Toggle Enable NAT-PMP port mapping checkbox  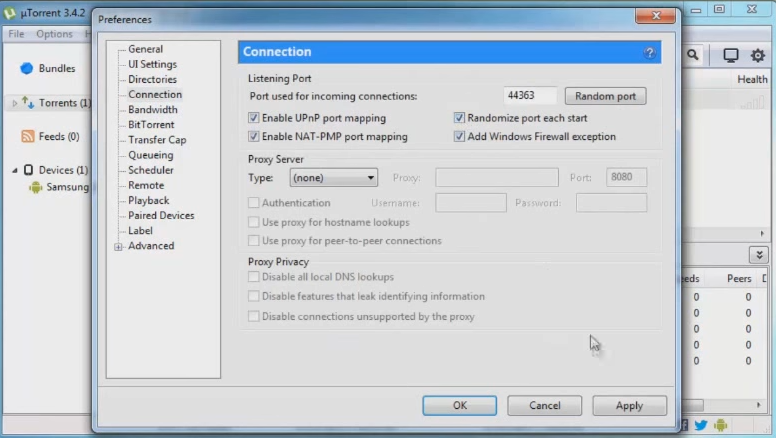click(x=253, y=136)
